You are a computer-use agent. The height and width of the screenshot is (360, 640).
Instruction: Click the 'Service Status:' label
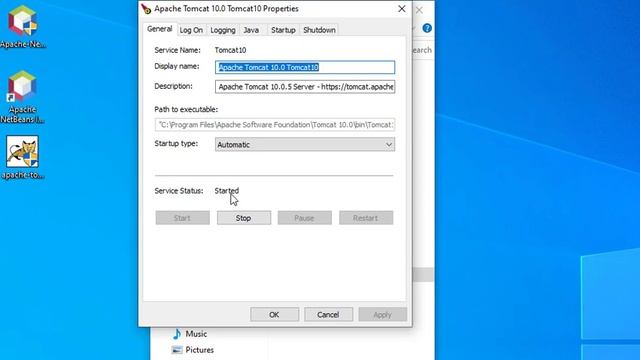point(179,191)
